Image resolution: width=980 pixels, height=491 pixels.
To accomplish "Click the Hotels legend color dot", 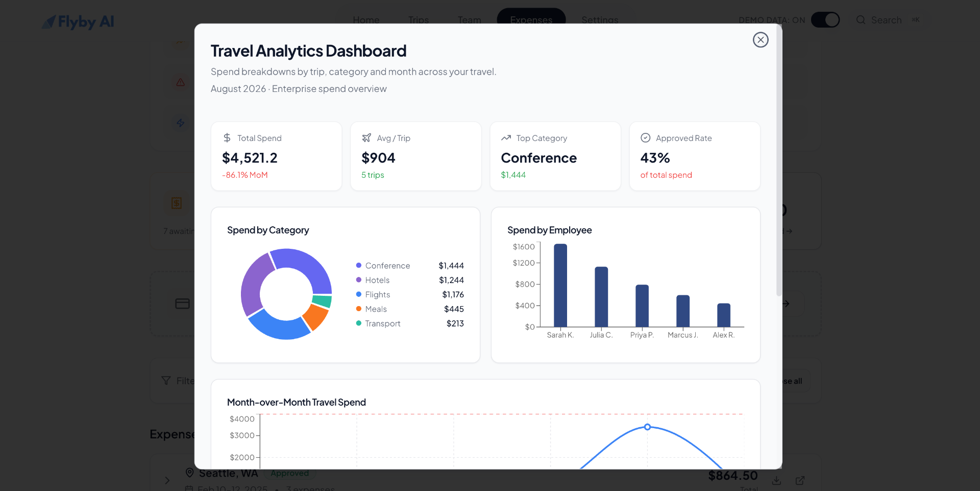I will (359, 280).
